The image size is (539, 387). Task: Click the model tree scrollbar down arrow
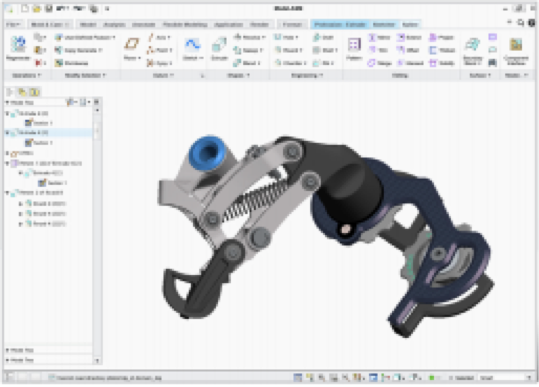point(97,361)
